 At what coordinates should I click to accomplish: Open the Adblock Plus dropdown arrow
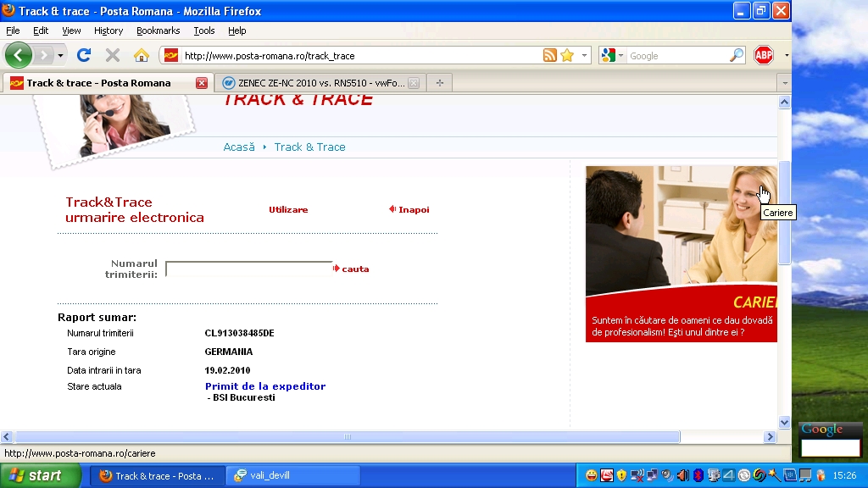787,55
